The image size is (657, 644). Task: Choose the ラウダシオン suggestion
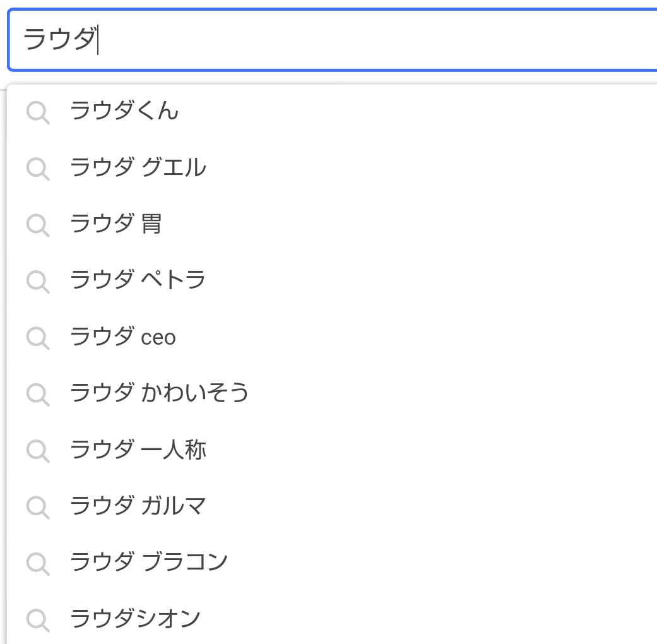(x=332, y=618)
